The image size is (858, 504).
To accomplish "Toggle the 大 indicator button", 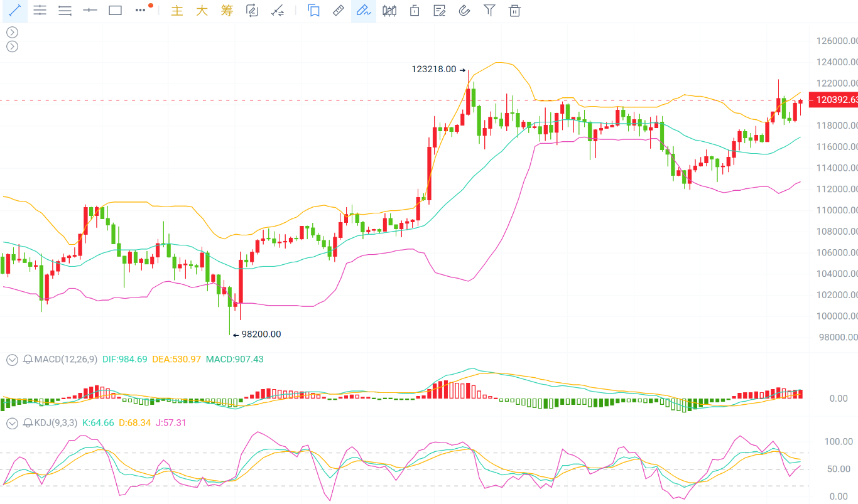I will [202, 11].
